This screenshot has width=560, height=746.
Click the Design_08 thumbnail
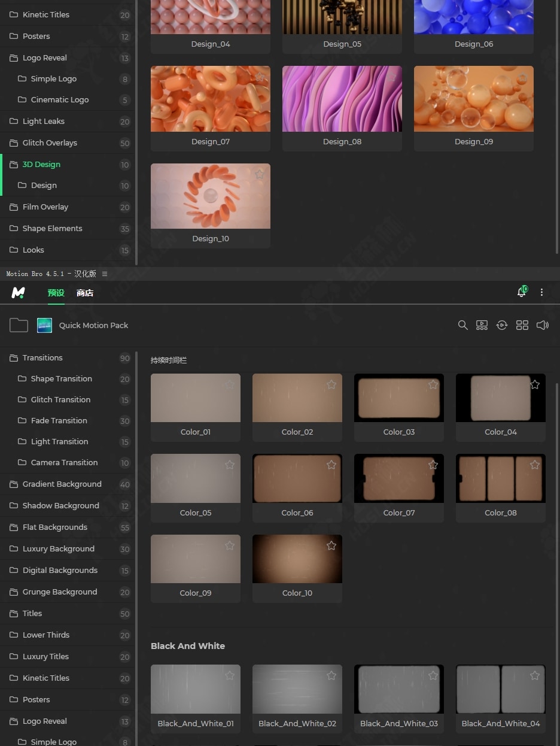(x=342, y=99)
